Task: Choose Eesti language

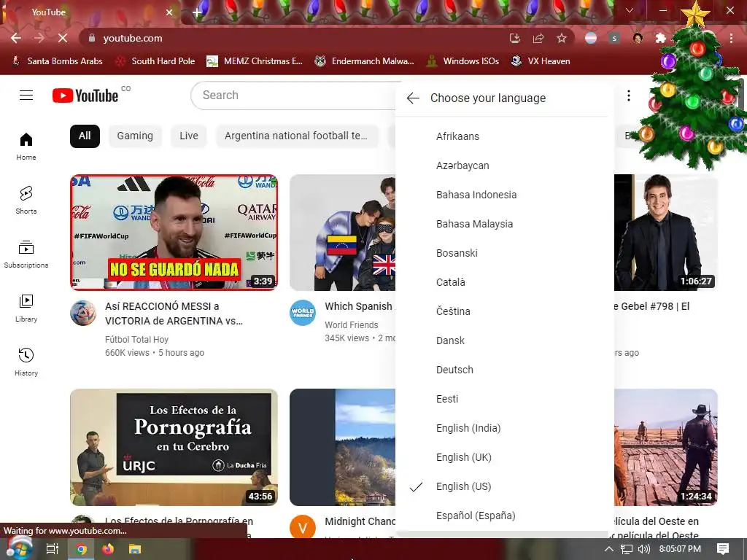Action: click(505, 399)
